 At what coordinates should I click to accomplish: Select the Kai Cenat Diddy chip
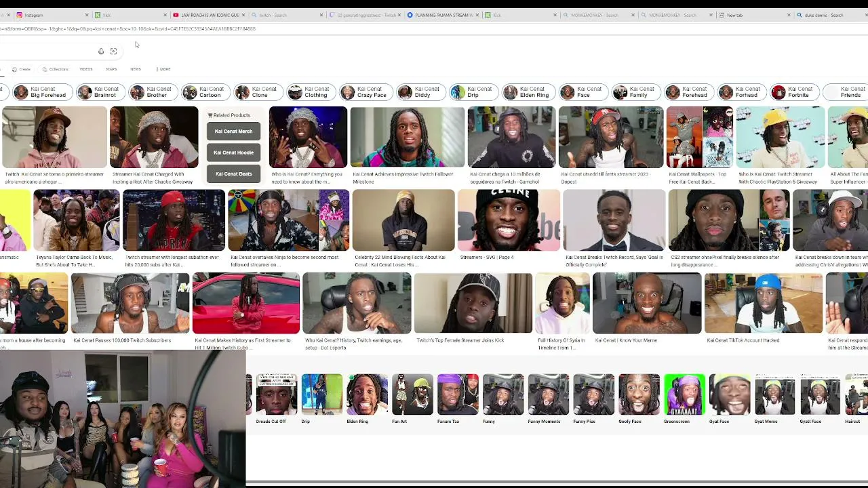click(x=420, y=92)
